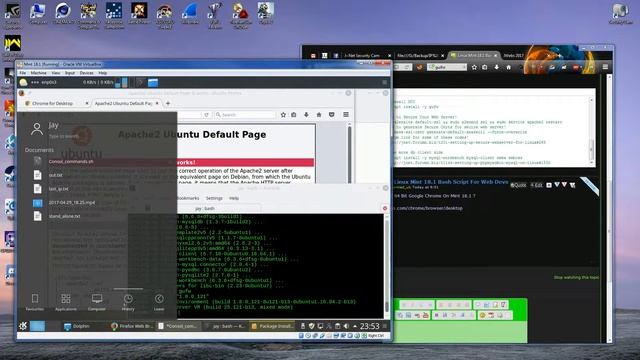Switch to Firefox Web Browser taskbar entry
This screenshot has height=360, width=640.
click(132, 326)
